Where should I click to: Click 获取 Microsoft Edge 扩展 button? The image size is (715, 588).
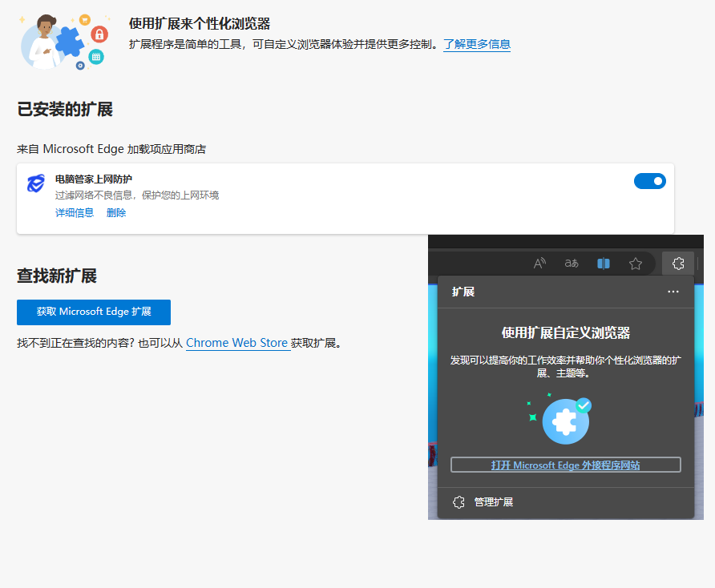click(94, 312)
